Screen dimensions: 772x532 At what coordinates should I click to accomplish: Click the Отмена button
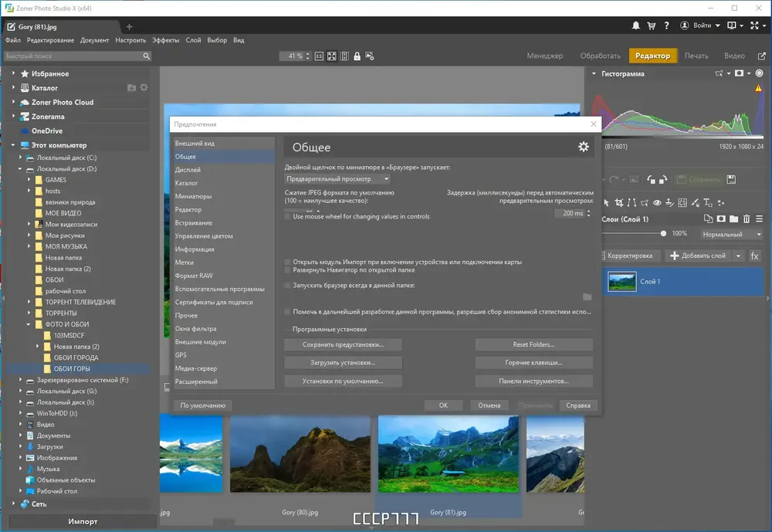[489, 405]
